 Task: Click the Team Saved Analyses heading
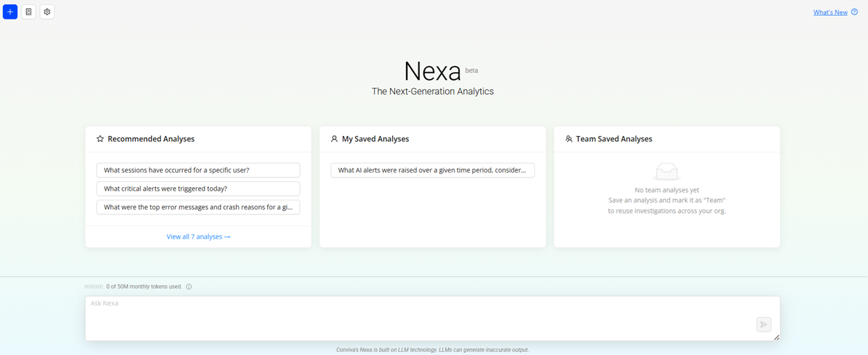point(614,139)
